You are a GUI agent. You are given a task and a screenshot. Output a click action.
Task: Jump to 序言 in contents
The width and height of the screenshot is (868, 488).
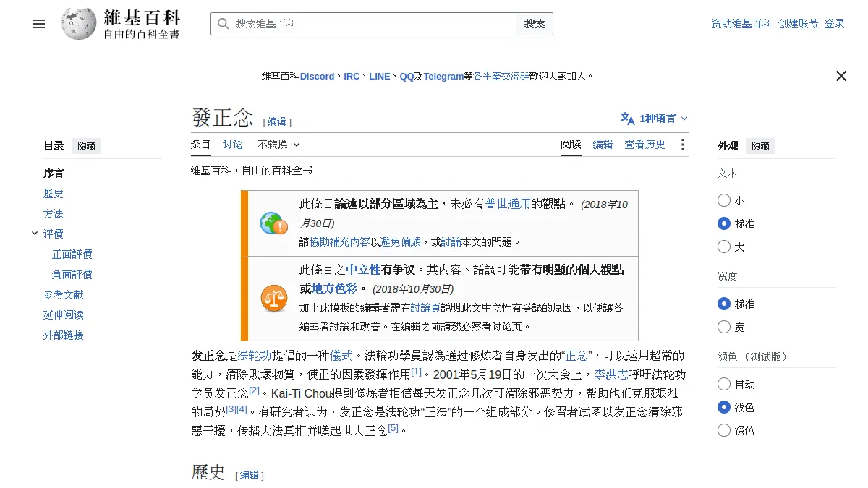coord(54,174)
